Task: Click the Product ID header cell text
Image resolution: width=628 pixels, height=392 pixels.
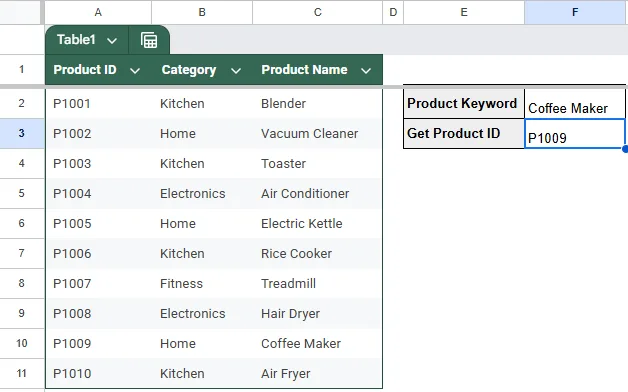Action: coord(85,70)
